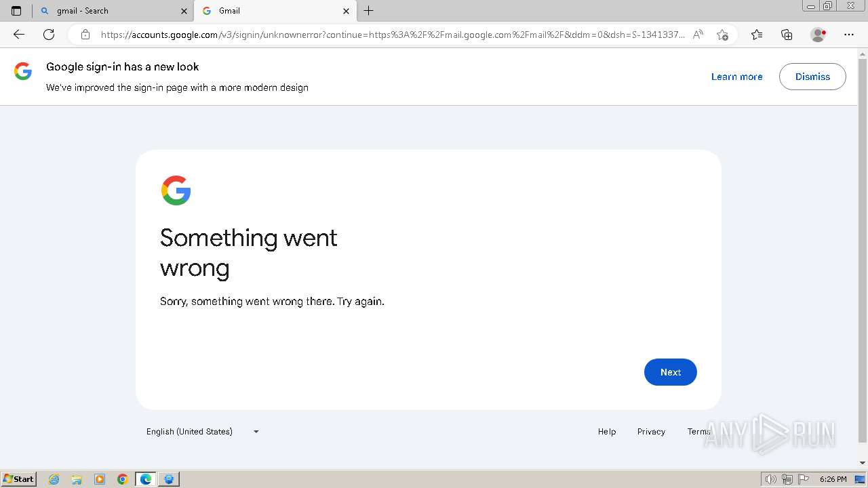The height and width of the screenshot is (488, 868).
Task: Open Learn more link in banner
Action: coord(736,77)
